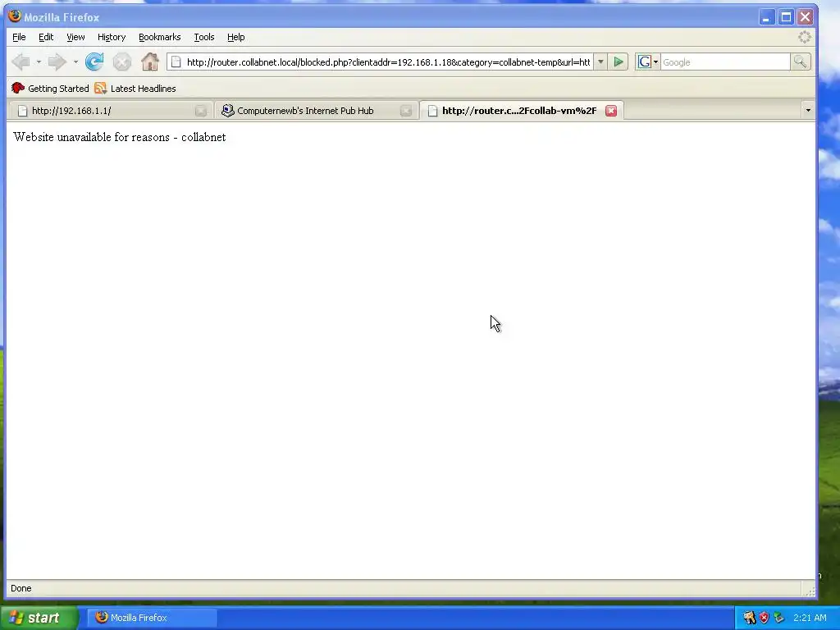840x630 pixels.
Task: Open the View menu
Action: (75, 37)
